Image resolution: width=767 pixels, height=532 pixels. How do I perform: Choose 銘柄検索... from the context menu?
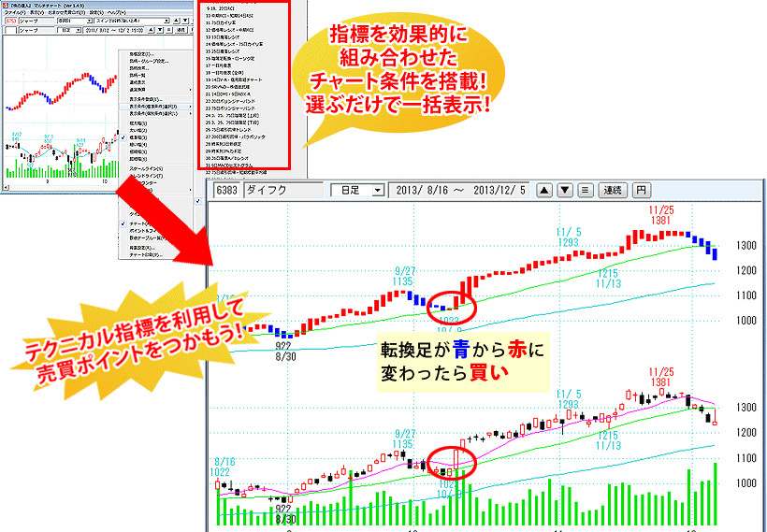[139, 68]
